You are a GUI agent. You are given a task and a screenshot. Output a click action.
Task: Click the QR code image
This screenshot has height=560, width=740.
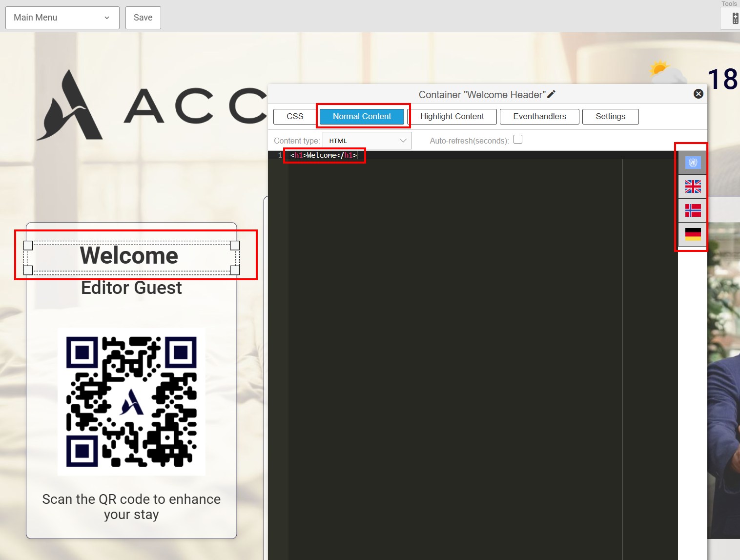pos(131,402)
